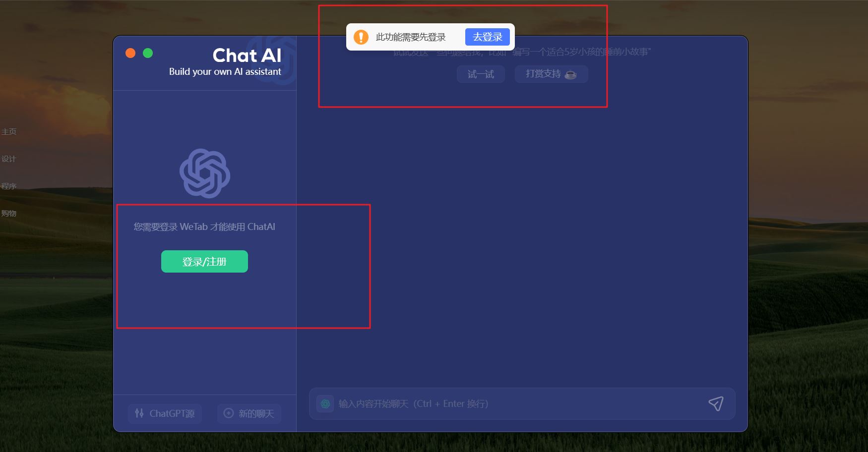Viewport: 868px width, 452px height.
Task: Click the Chat AI title heading
Action: (x=247, y=56)
